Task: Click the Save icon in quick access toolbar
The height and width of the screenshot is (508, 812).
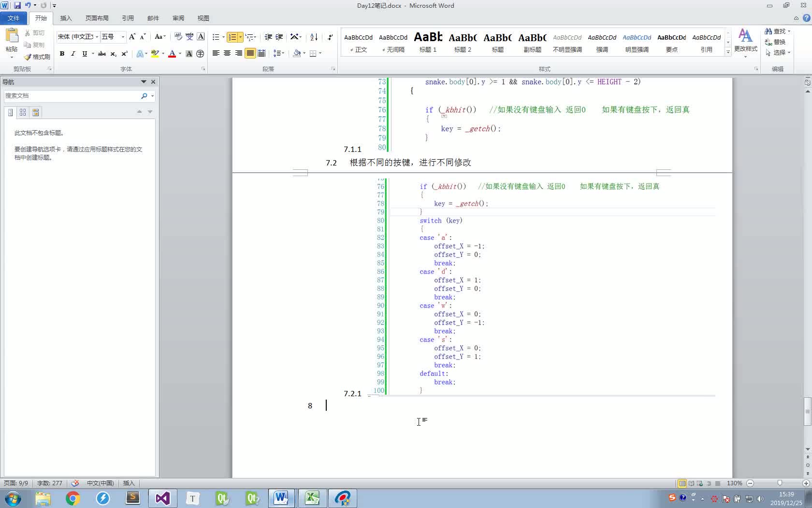Action: pyautogui.click(x=17, y=5)
